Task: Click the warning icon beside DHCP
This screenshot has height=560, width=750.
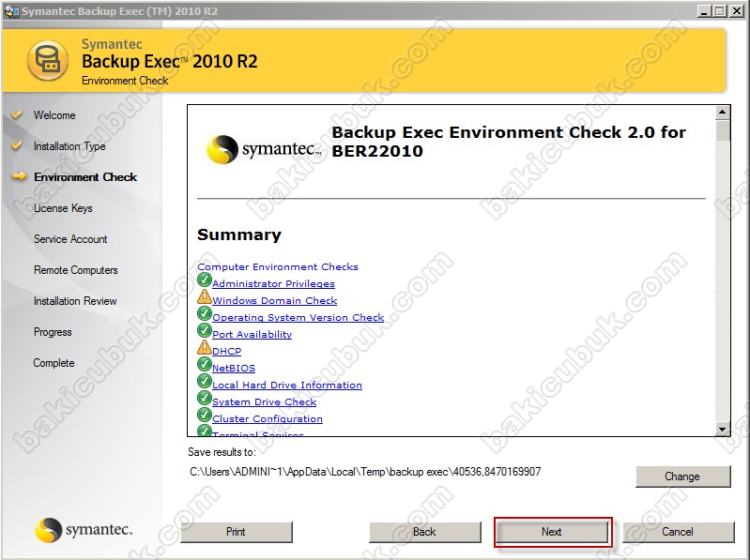Action: coord(205,347)
